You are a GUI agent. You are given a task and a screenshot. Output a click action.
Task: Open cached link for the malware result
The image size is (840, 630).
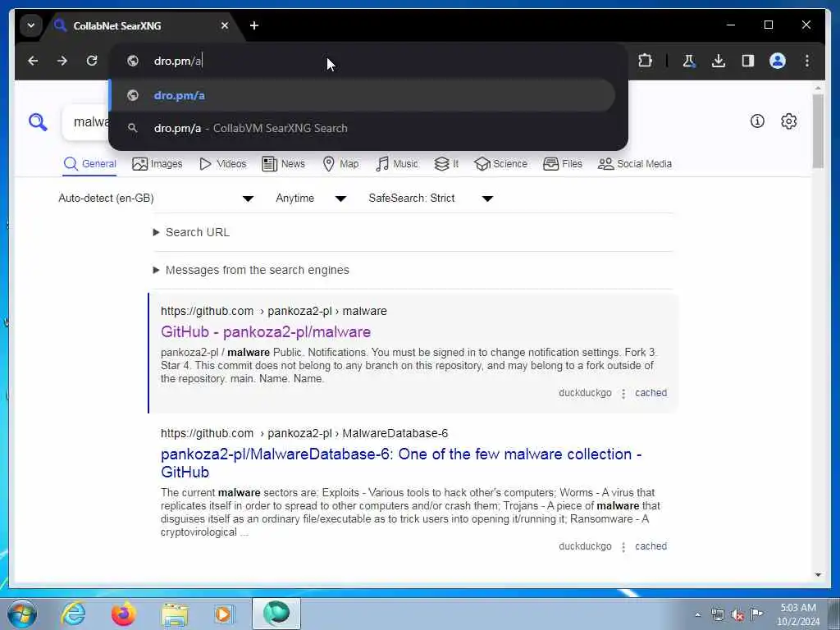pos(651,393)
